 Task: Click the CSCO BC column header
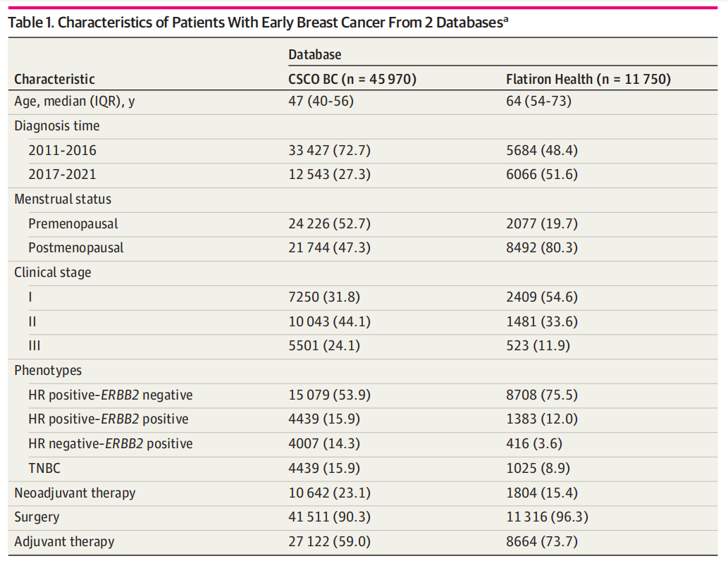[x=352, y=79]
